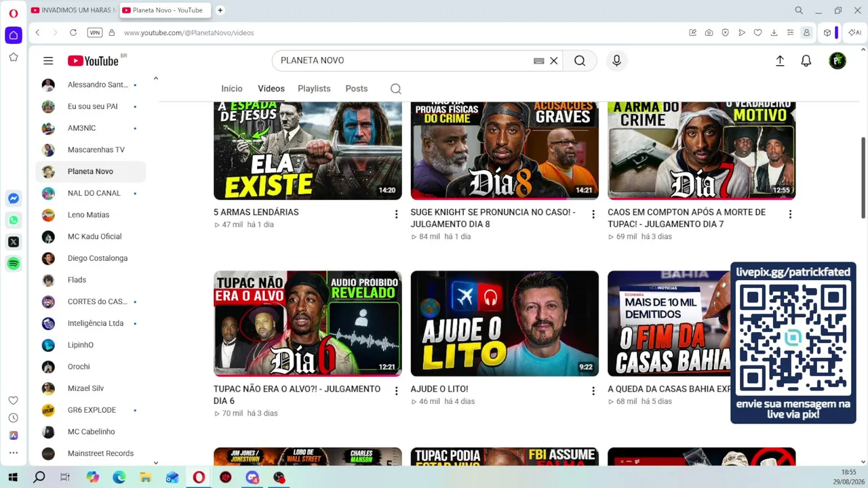Go back to the previous page

[x=38, y=33]
